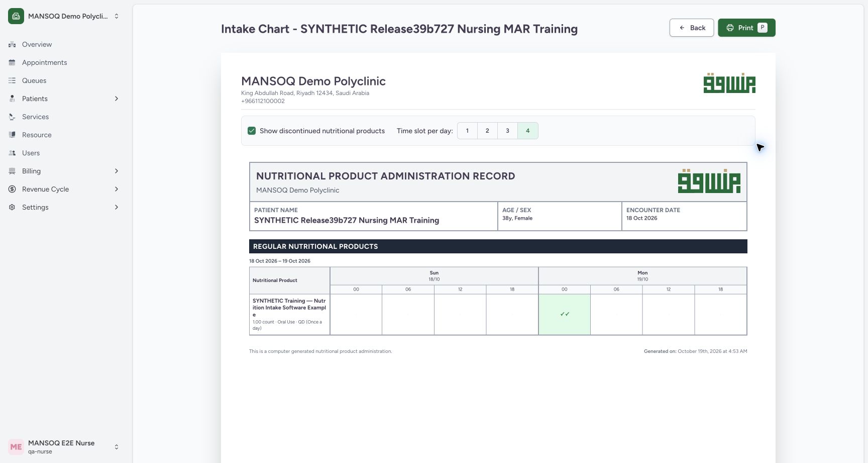This screenshot has width=868, height=463.
Task: Click the ME user avatar
Action: pyautogui.click(x=16, y=447)
